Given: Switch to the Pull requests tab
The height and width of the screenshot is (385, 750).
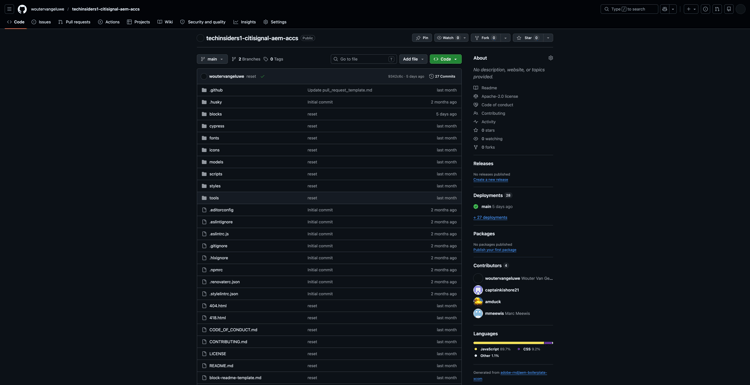Looking at the screenshot, I should [74, 22].
